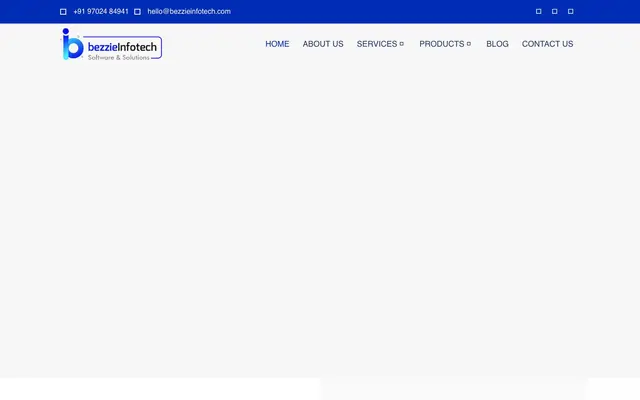Go to the HOME menu item
This screenshot has width=640, height=400.
click(x=277, y=44)
